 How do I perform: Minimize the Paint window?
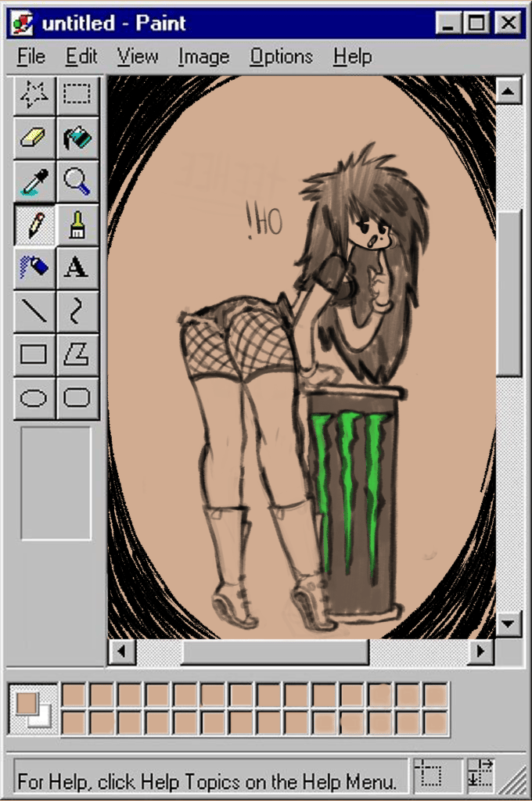pos(448,23)
